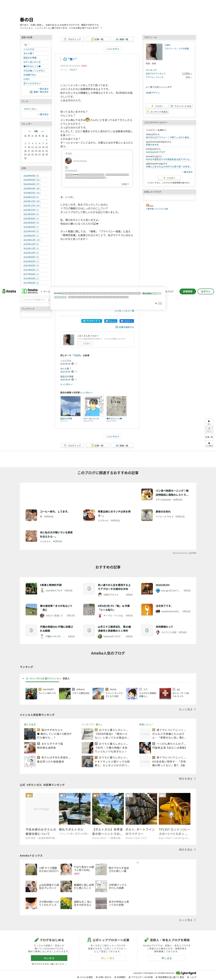Image resolution: width=216 pixels, height=980 pixels.
Task: Open the 全体ブログランキング link
Action: tap(156, 73)
